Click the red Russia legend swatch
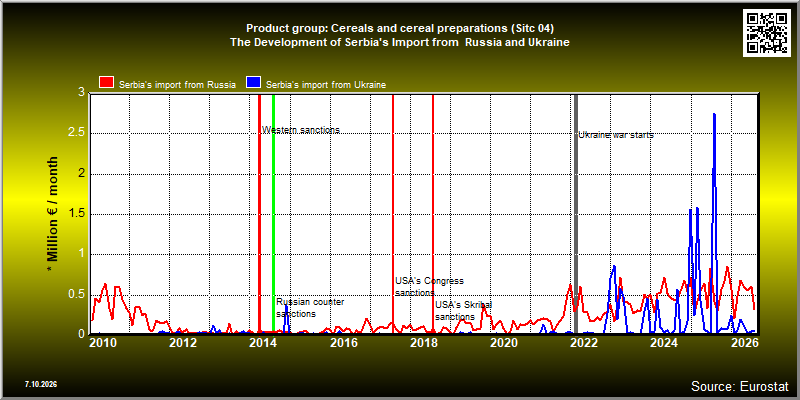This screenshot has width=800, height=400. (x=106, y=82)
